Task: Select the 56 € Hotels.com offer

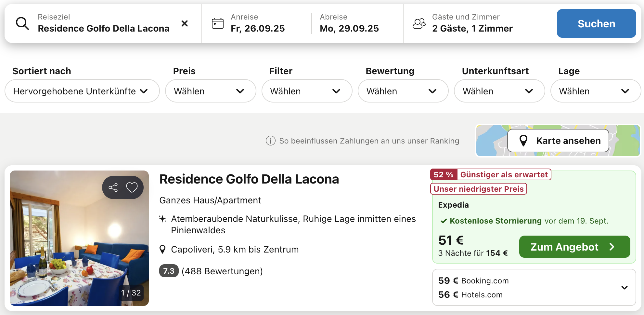Action: point(470,294)
